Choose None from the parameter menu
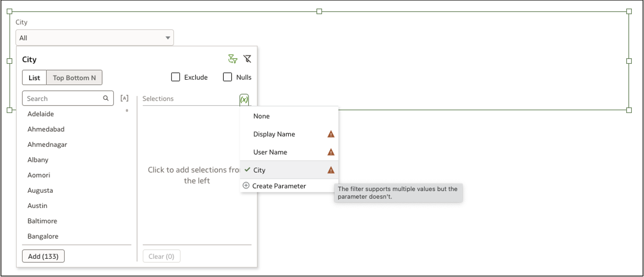This screenshot has width=644, height=277. pos(261,116)
